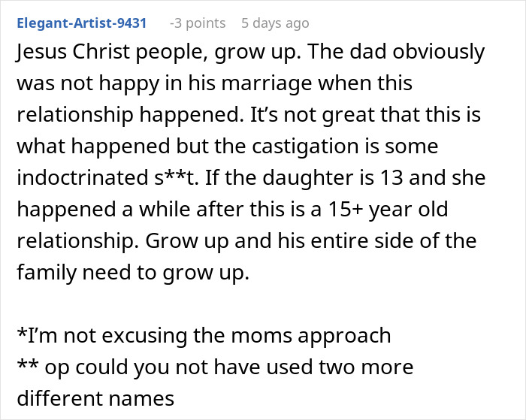Viewport: 526px width, 420px height.
Task: Click the phrase 'The dad obviously'
Action: (395, 52)
